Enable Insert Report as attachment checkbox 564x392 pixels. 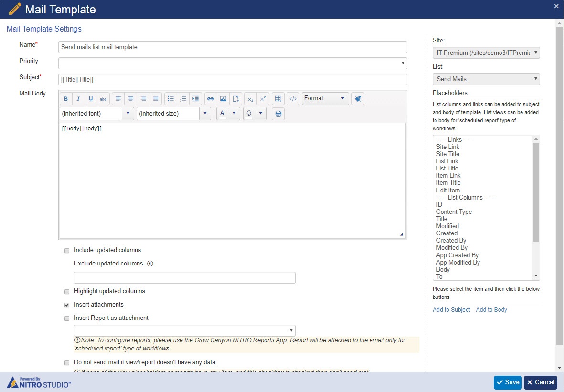pyautogui.click(x=67, y=318)
